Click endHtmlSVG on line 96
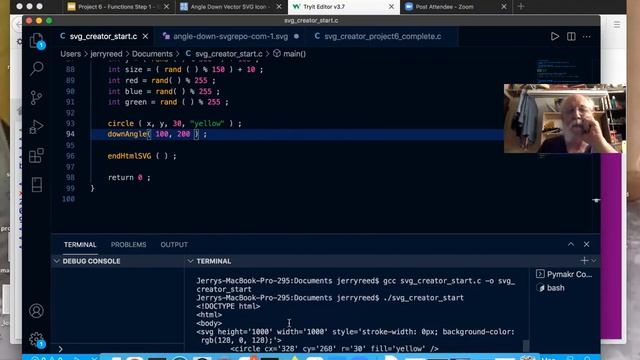The width and height of the screenshot is (640, 360). [129, 156]
